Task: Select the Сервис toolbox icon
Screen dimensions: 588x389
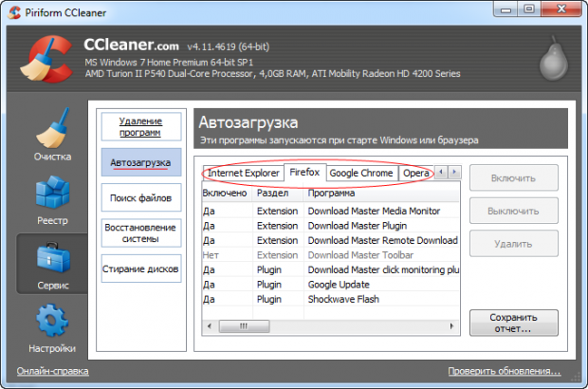Action: [x=52, y=257]
